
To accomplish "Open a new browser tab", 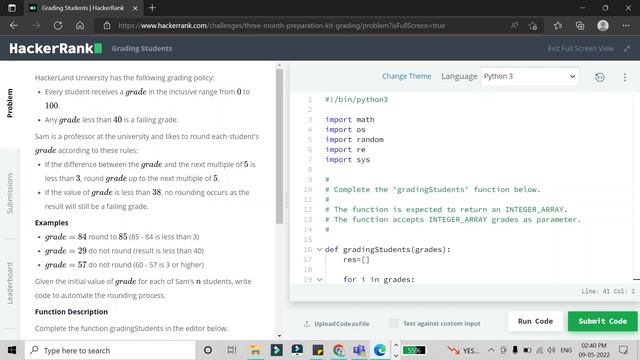I will point(152,8).
